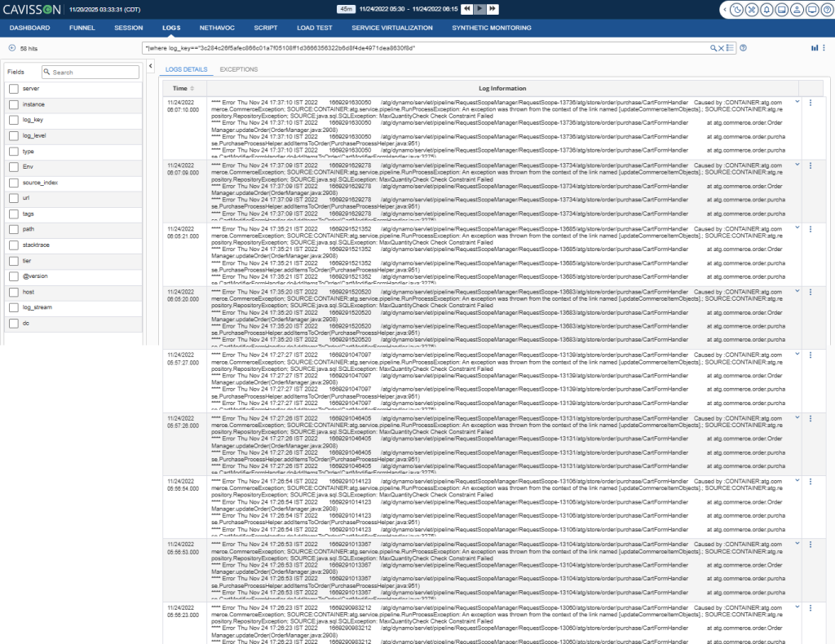The image size is (835, 644).
Task: Check the server field checkbox
Action: [x=13, y=88]
